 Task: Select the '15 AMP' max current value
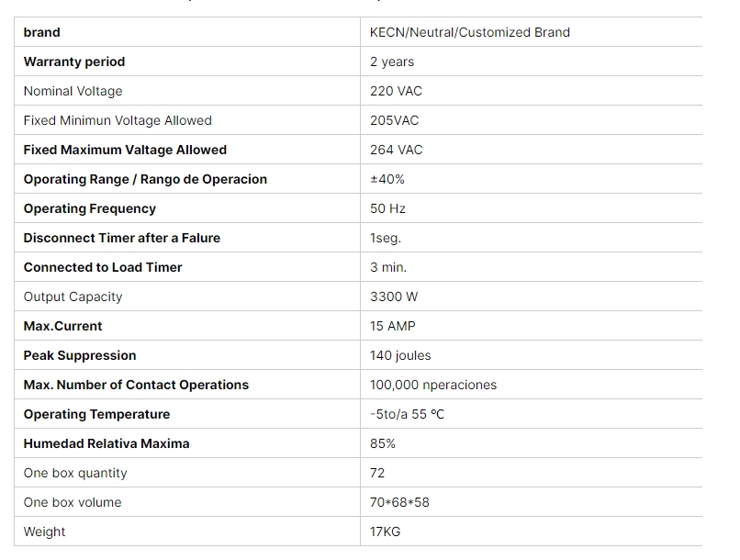pos(393,326)
